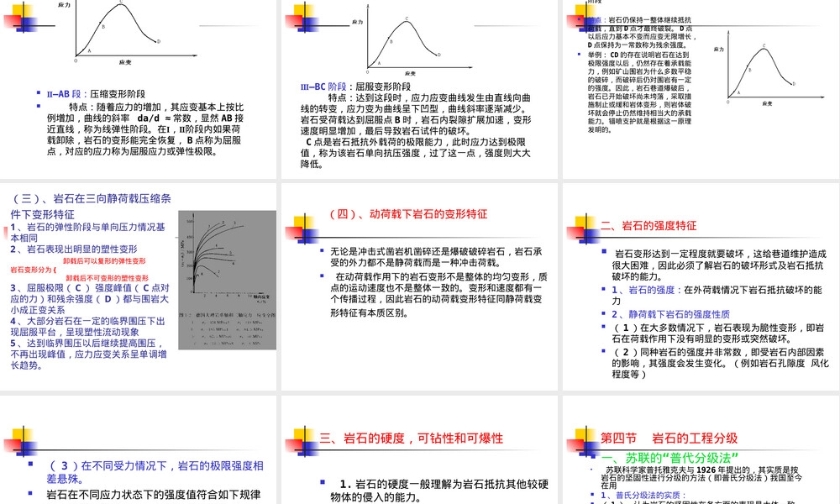
Task: Select the bullet '(3)在不同受力情况下,岩石的极限强度相差悬殊'
Action: tap(155, 472)
